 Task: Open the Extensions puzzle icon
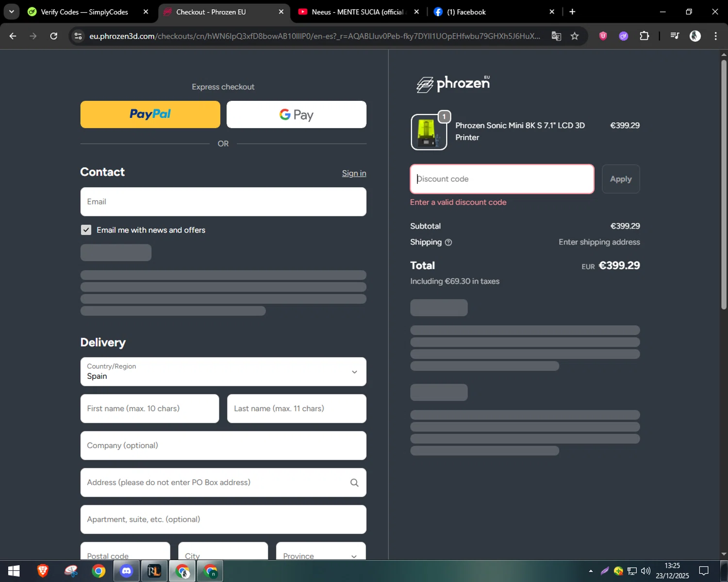(x=645, y=36)
